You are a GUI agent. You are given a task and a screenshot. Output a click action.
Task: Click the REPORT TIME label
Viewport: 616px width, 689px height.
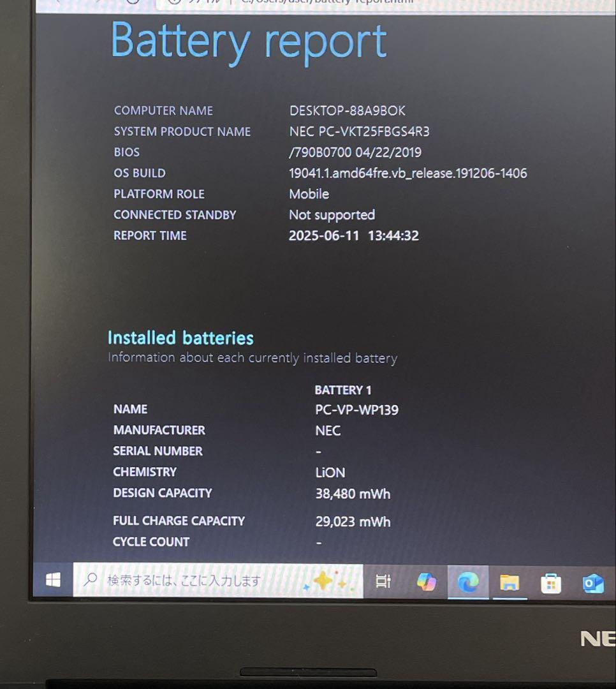click(150, 235)
